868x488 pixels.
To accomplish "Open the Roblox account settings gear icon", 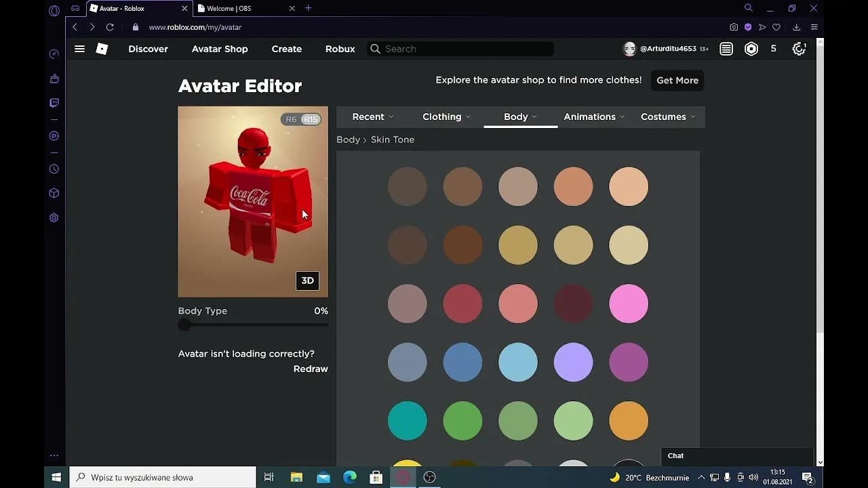I will [x=799, y=49].
